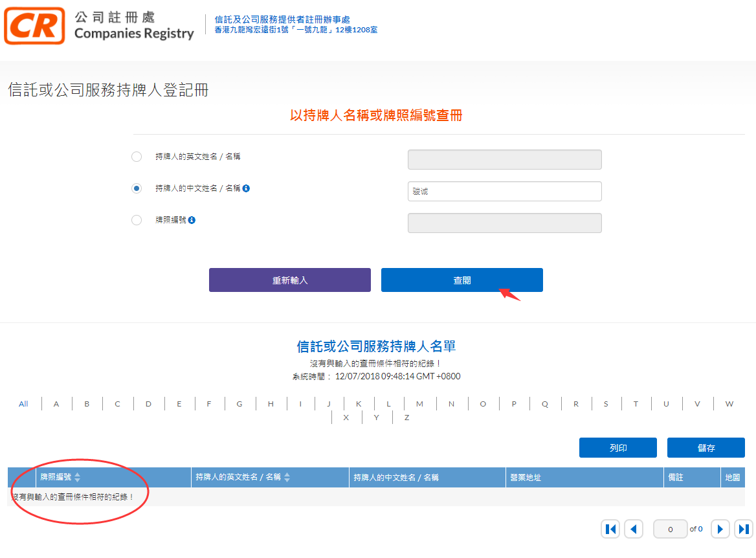Click the Chinese name input field
Screen dimensions: 756x558
click(504, 192)
